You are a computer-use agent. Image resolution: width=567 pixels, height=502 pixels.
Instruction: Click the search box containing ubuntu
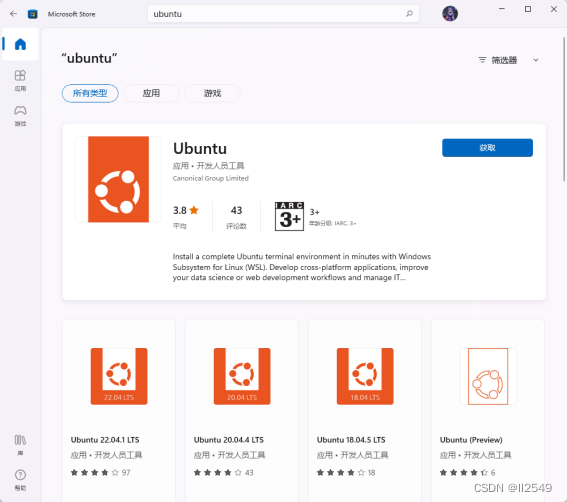coord(283,14)
